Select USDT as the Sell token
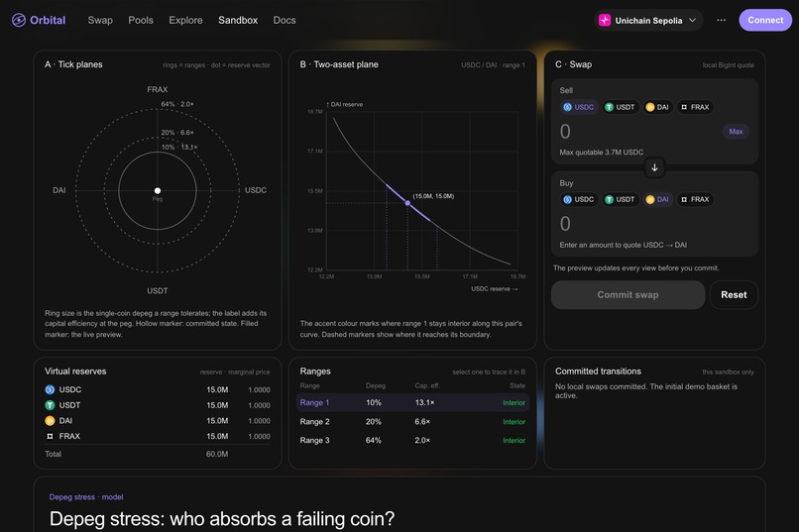This screenshot has width=799, height=532. (x=620, y=107)
